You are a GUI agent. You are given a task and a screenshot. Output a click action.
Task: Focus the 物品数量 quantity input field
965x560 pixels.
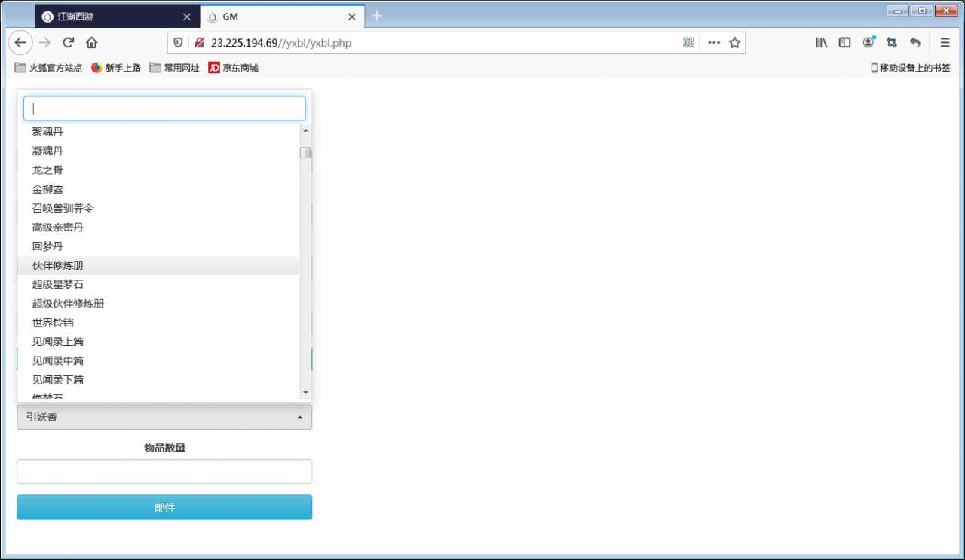pos(164,472)
